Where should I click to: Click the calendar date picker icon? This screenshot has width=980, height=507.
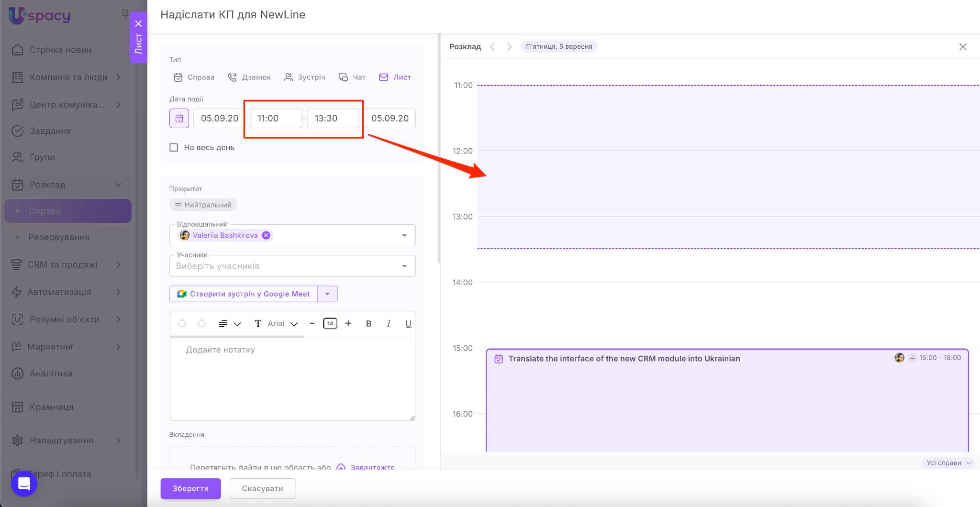point(179,118)
